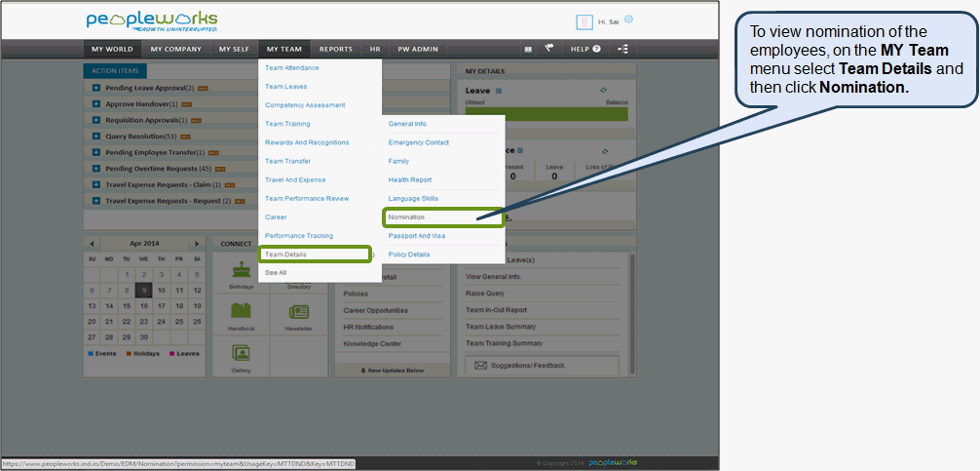This screenshot has width=980, height=471.
Task: Choose Family submenu item
Action: click(398, 161)
